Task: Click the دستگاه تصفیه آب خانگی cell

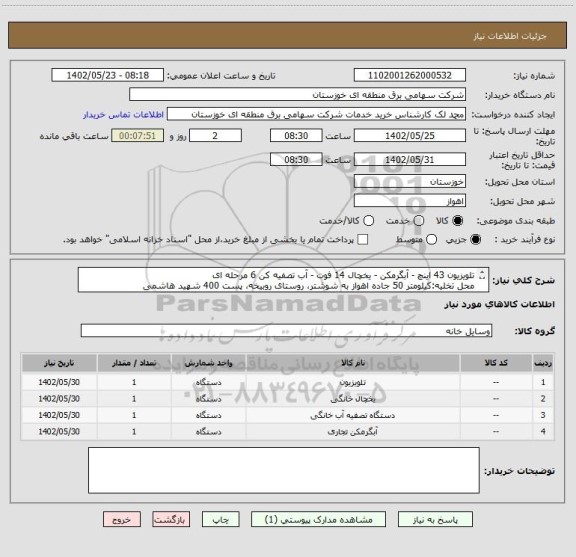Action: coord(353,415)
